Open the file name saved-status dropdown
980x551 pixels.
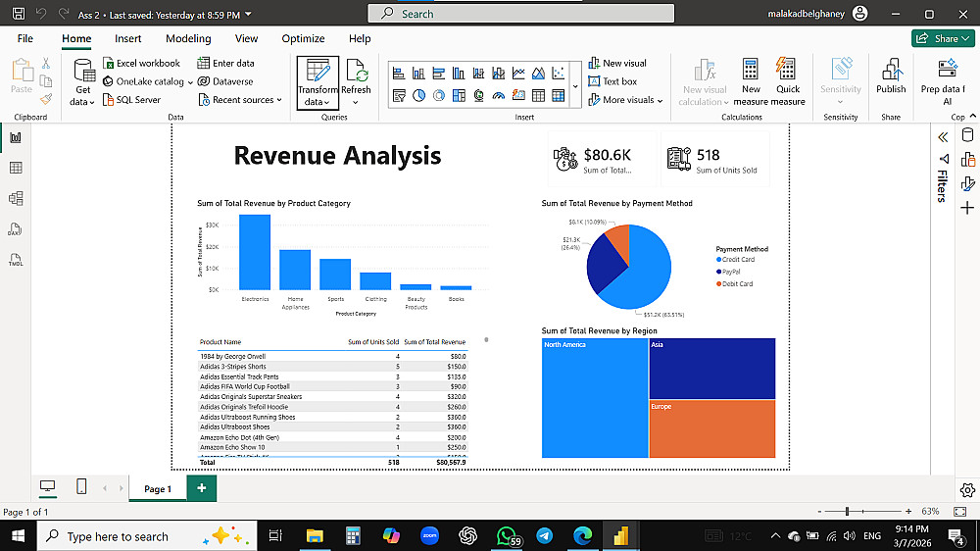coord(248,14)
